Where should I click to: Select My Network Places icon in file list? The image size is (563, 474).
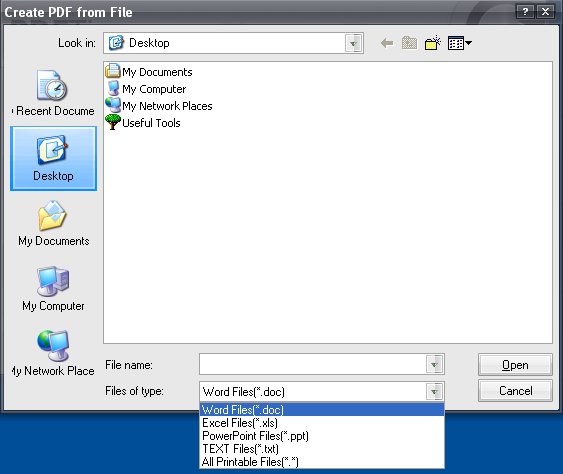(113, 105)
